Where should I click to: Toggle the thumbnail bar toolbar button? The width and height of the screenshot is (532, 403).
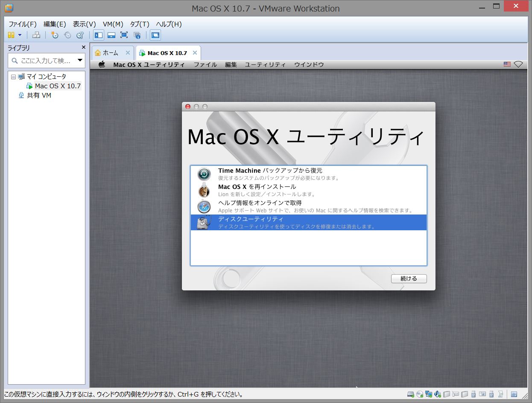[111, 35]
